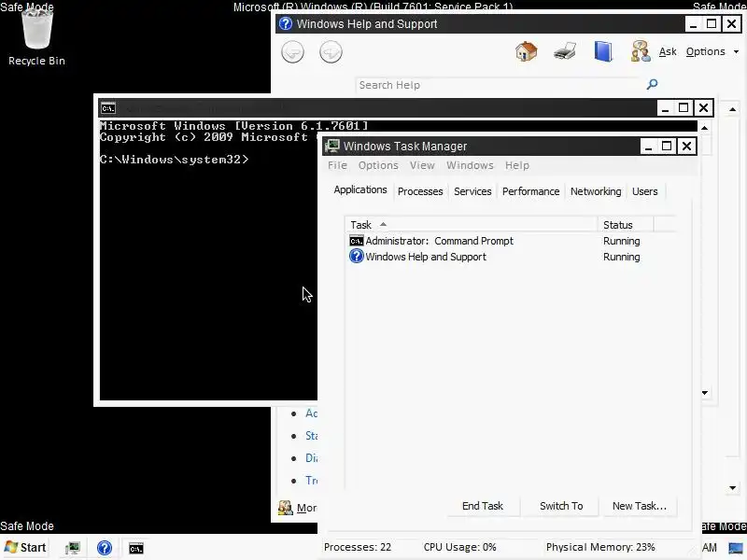This screenshot has height=560, width=747.
Task: Open Options dropdown in Help and Support
Action: coord(712,51)
